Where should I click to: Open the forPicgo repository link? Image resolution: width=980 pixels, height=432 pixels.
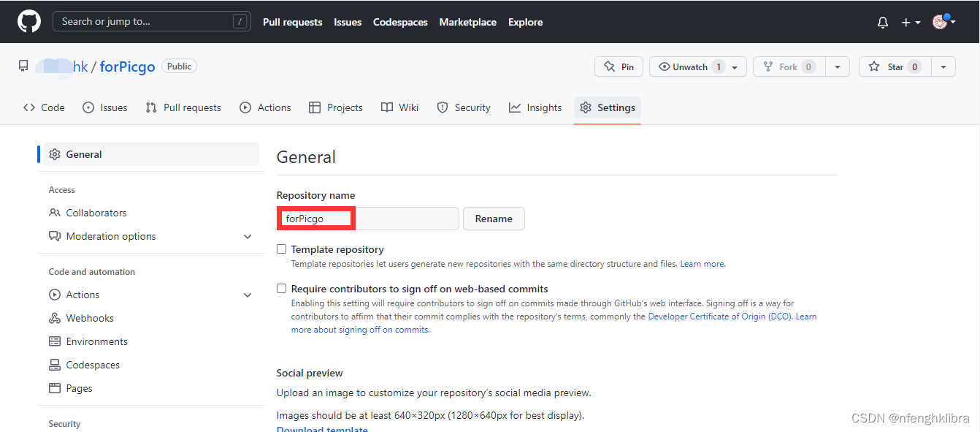coord(127,67)
